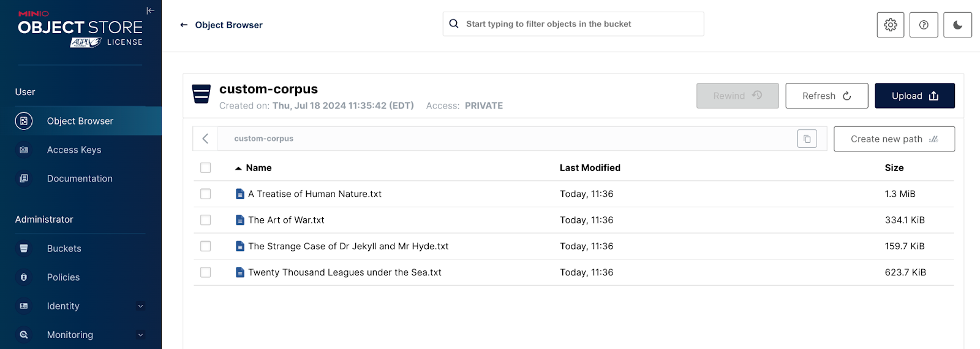
Task: Open Access Keys from the sidebar
Action: coord(74,150)
